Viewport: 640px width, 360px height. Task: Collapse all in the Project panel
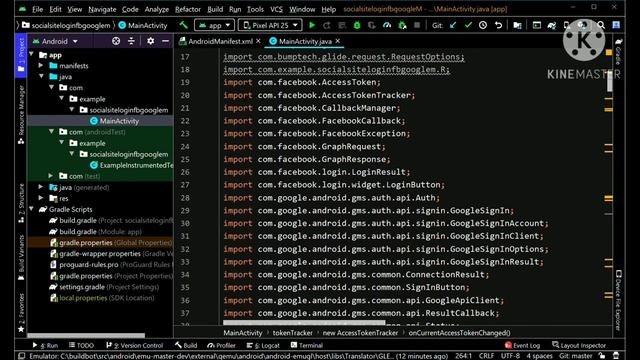click(x=131, y=41)
